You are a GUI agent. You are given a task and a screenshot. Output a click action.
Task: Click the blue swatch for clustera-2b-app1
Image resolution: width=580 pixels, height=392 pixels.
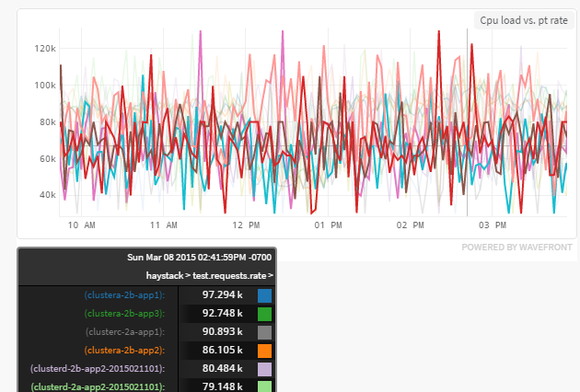pos(264,296)
